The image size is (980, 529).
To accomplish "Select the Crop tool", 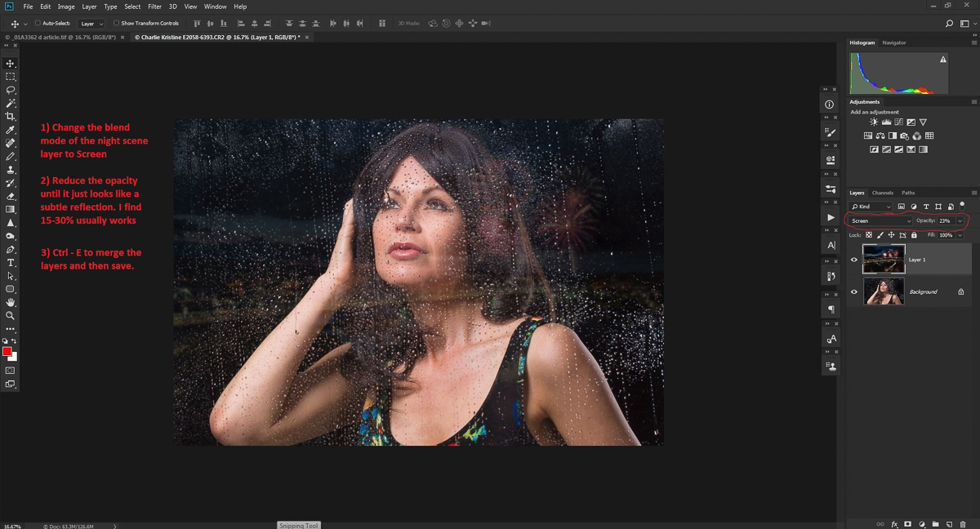I will click(11, 117).
